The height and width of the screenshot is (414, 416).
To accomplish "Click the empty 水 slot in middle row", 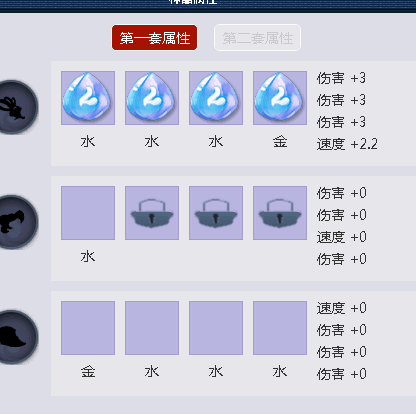I will 88,213.
